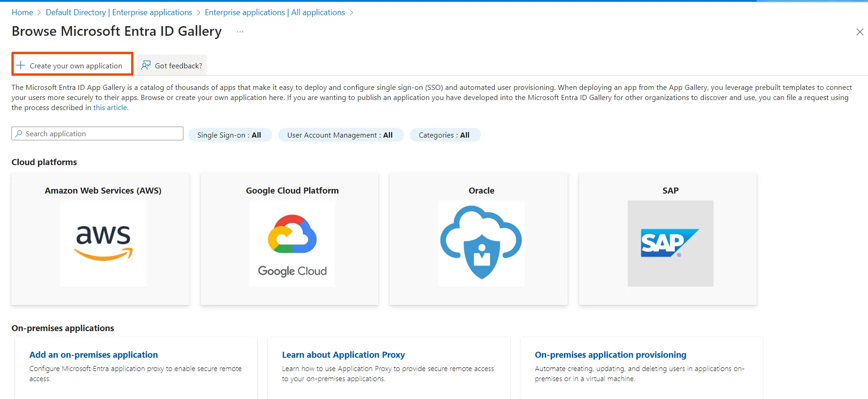This screenshot has width=868, height=399.
Task: Click the Google Cloud logo
Action: pyautogui.click(x=293, y=244)
